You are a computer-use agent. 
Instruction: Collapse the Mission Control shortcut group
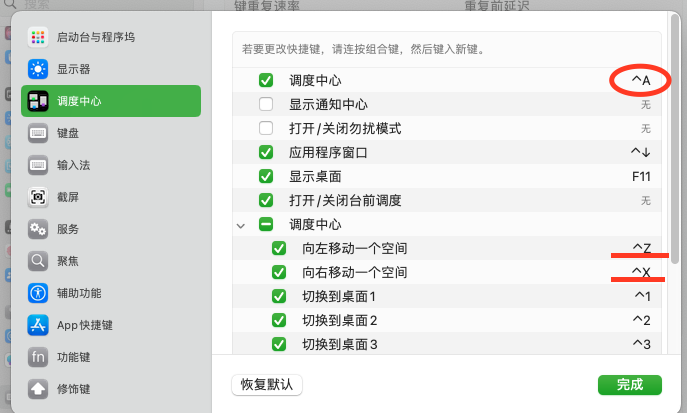[240, 225]
